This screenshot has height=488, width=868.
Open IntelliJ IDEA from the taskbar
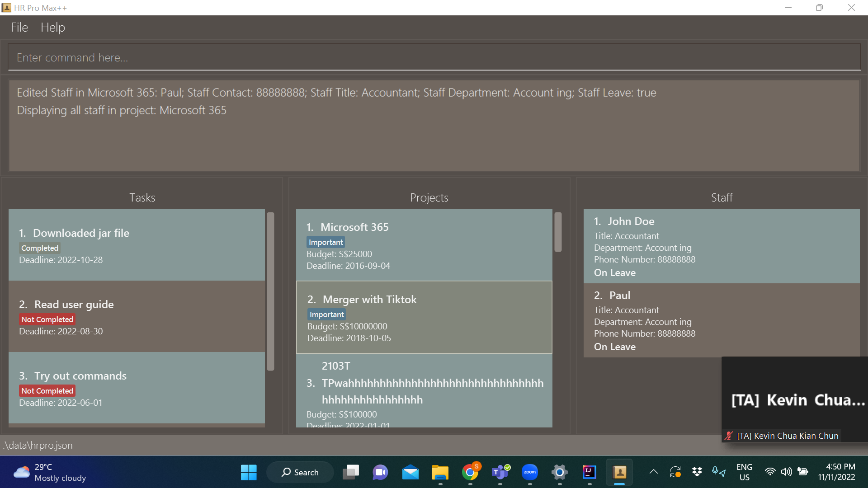coord(590,472)
